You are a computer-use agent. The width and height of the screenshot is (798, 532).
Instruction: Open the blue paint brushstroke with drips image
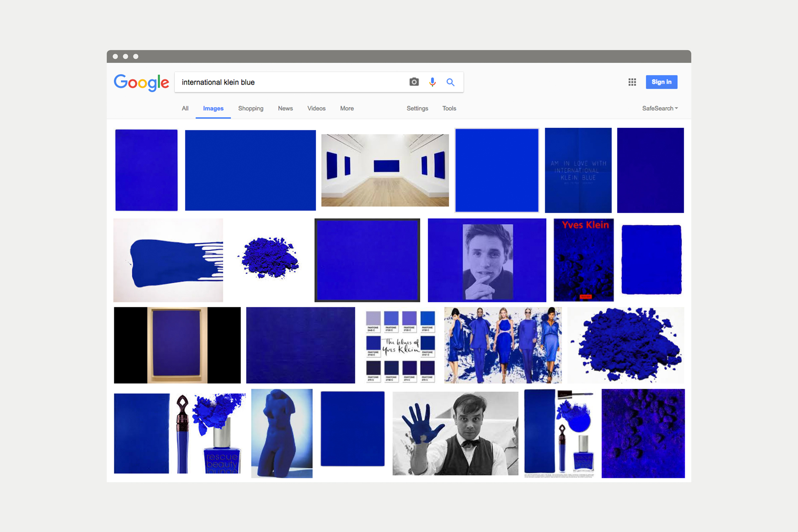point(168,260)
